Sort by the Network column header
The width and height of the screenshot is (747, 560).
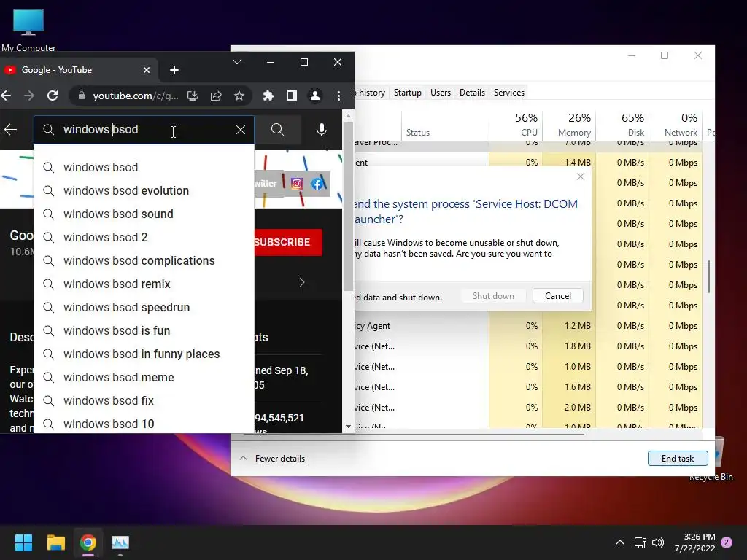pyautogui.click(x=676, y=125)
